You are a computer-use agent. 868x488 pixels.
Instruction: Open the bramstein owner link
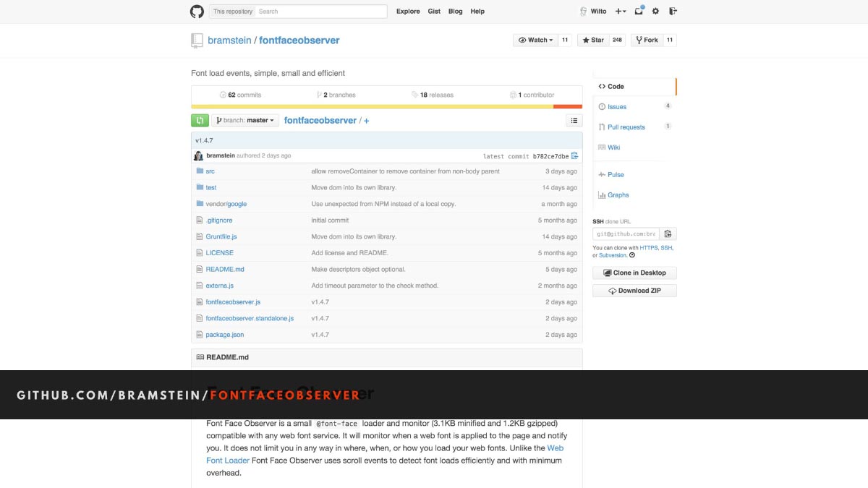[229, 40]
